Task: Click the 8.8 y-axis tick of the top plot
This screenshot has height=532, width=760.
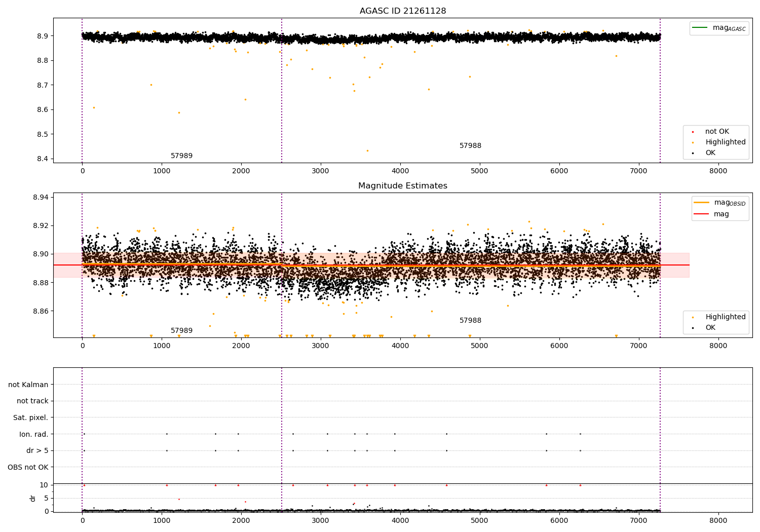Action: pyautogui.click(x=42, y=61)
